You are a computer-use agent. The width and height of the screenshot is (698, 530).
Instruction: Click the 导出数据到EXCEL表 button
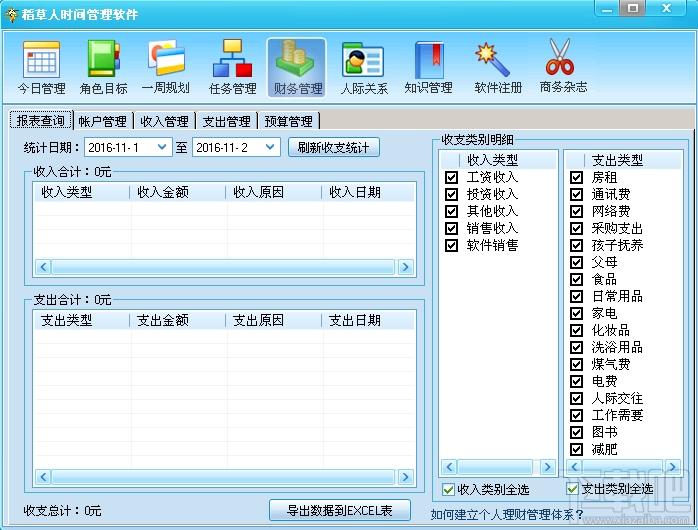(340, 510)
